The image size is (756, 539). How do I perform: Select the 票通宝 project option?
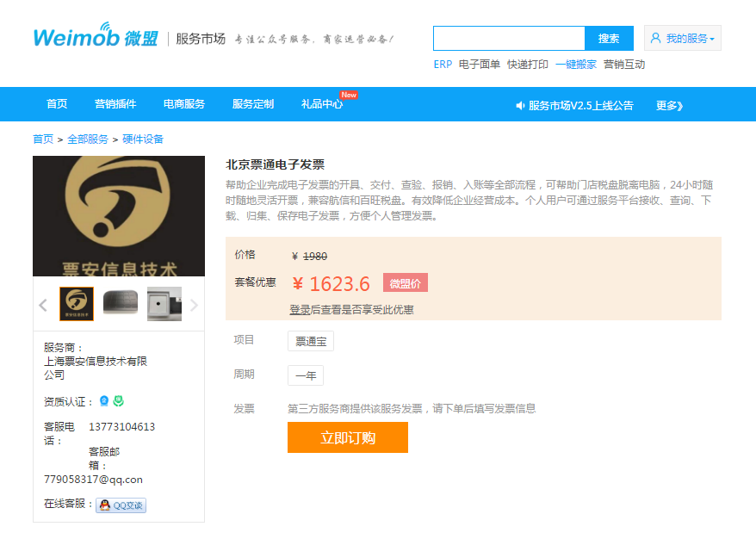(x=311, y=341)
